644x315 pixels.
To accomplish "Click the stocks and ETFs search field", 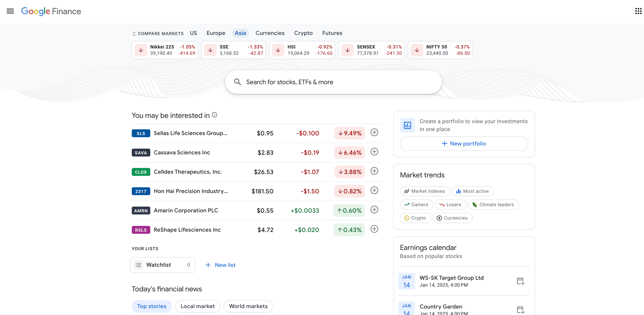I will 333,82.
